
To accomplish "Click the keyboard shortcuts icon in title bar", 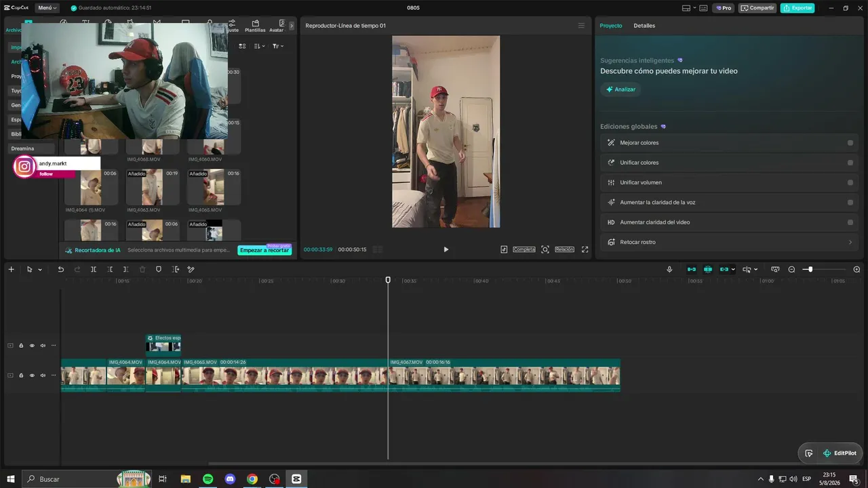I will point(703,8).
